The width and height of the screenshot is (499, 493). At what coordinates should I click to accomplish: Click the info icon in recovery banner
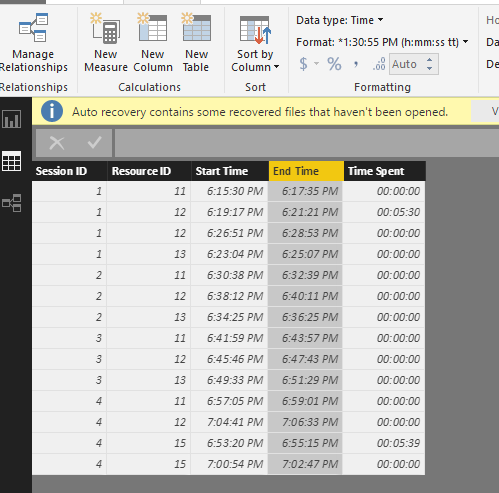52,111
